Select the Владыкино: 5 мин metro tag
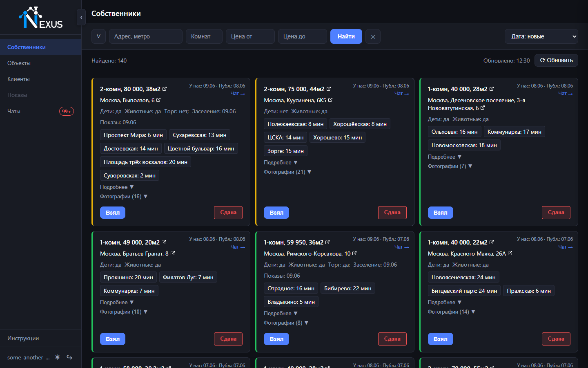Image resolution: width=588 pixels, height=368 pixels. point(291,302)
